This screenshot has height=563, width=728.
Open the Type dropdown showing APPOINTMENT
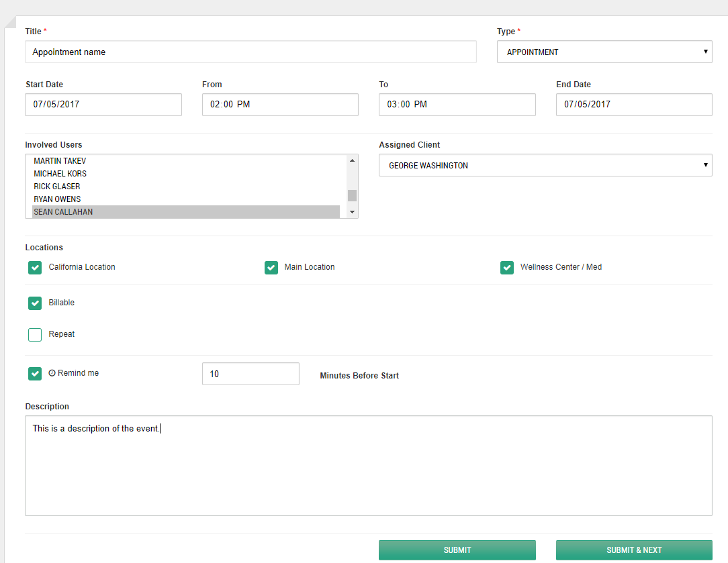[604, 52]
